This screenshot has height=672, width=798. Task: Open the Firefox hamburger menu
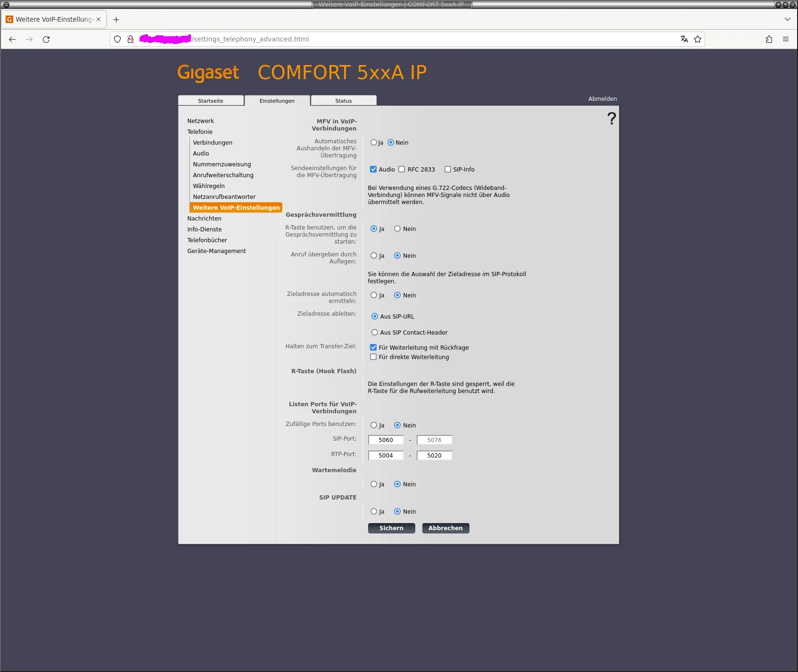(x=786, y=39)
